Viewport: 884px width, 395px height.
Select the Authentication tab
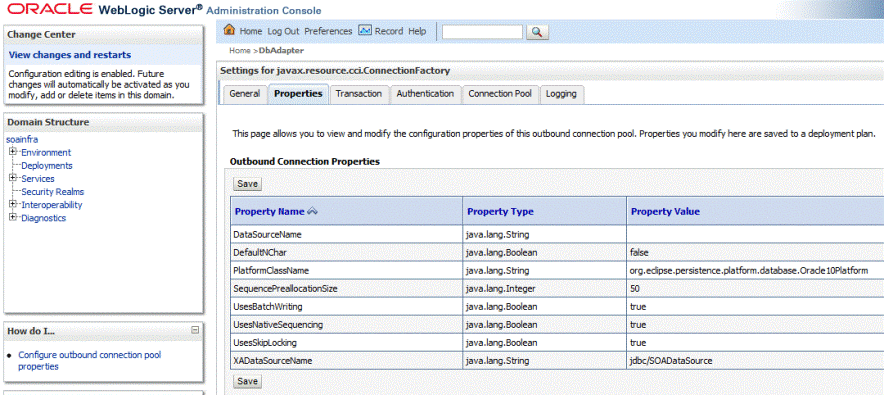coord(425,94)
